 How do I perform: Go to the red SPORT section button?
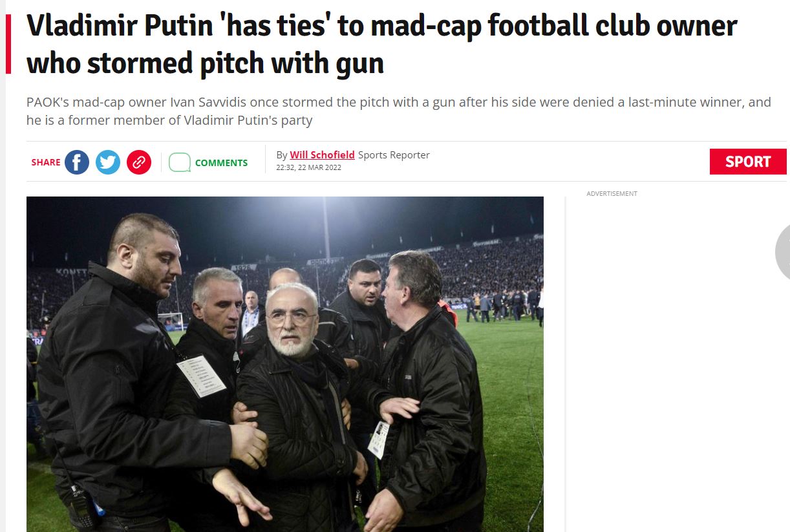point(748,162)
